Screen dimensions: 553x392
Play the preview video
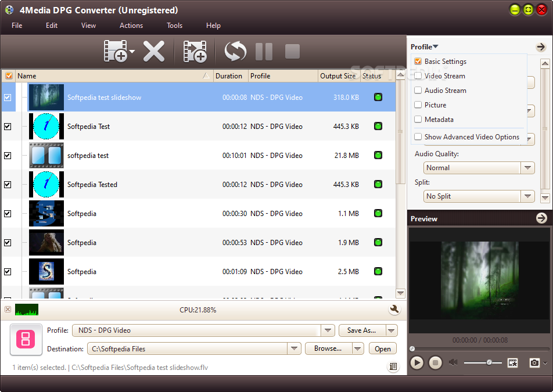pos(417,362)
